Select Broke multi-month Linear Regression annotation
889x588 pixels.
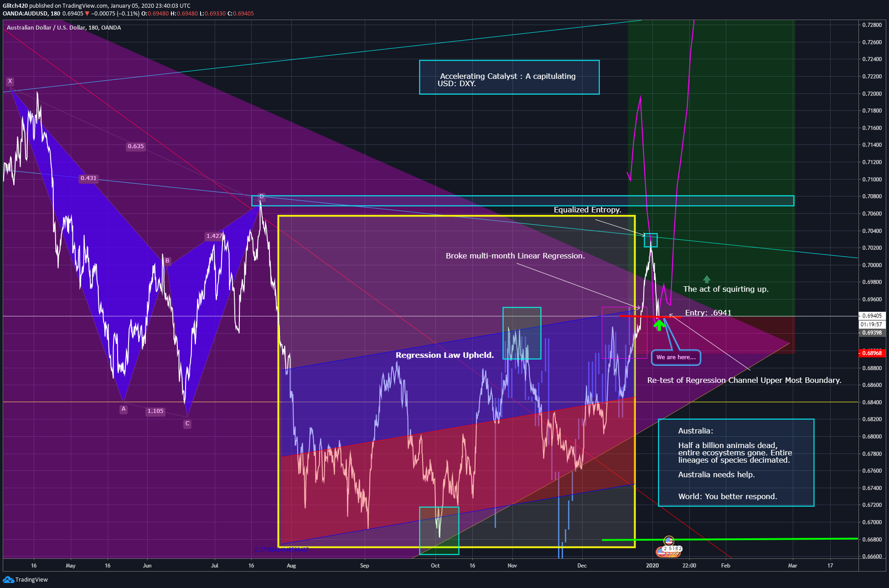tap(515, 256)
